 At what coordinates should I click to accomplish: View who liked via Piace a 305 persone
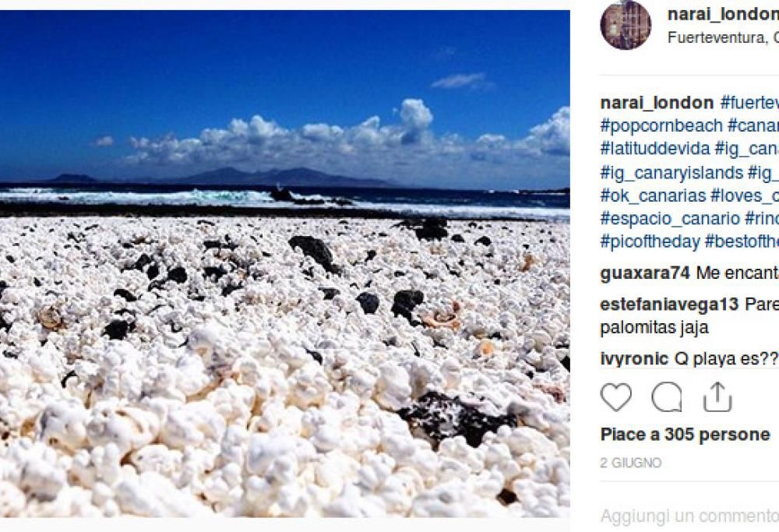coord(685,434)
